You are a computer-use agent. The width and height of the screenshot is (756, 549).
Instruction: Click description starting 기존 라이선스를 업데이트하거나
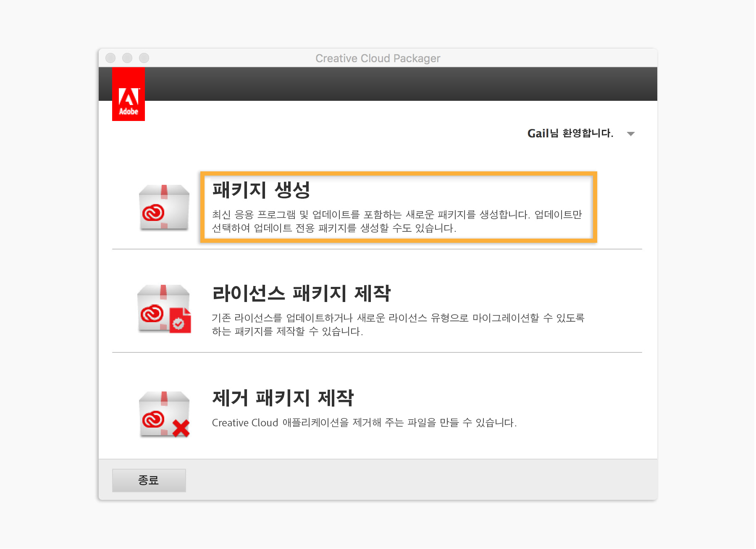click(x=398, y=325)
